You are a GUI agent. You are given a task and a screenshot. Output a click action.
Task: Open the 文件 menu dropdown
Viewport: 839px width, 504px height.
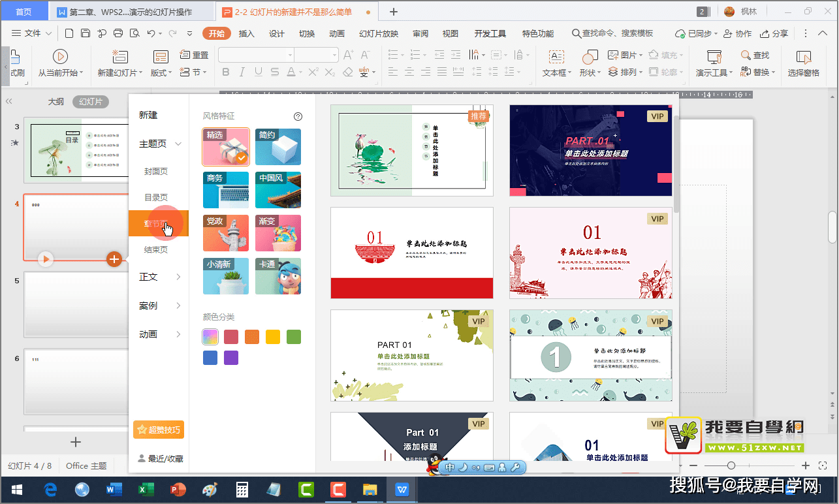[x=31, y=33]
